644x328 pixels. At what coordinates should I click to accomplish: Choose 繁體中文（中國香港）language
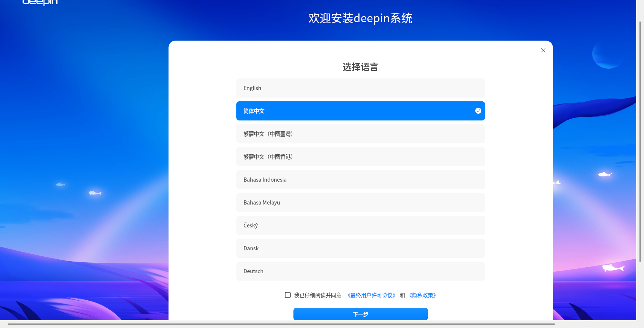[x=360, y=157]
